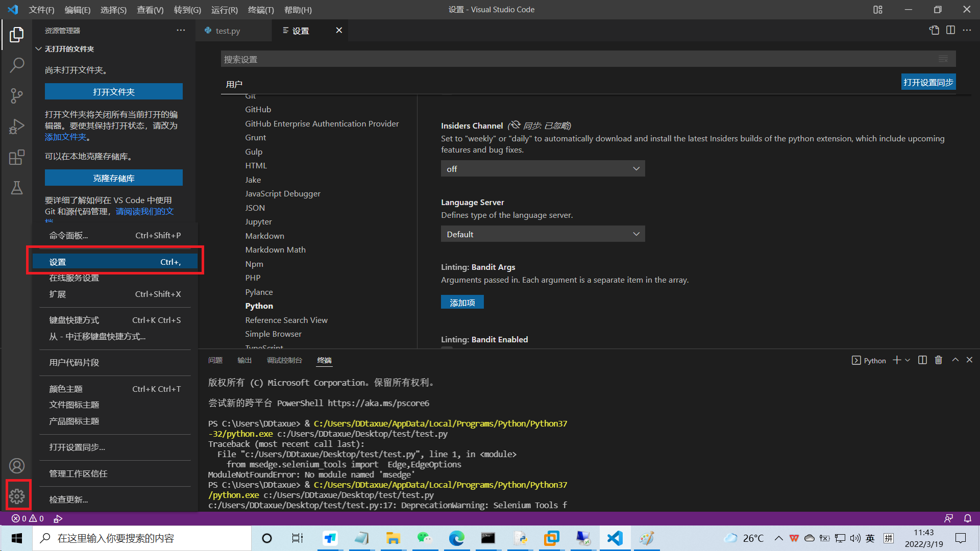
Task: Close the 设置 editor tab
Action: pos(339,31)
